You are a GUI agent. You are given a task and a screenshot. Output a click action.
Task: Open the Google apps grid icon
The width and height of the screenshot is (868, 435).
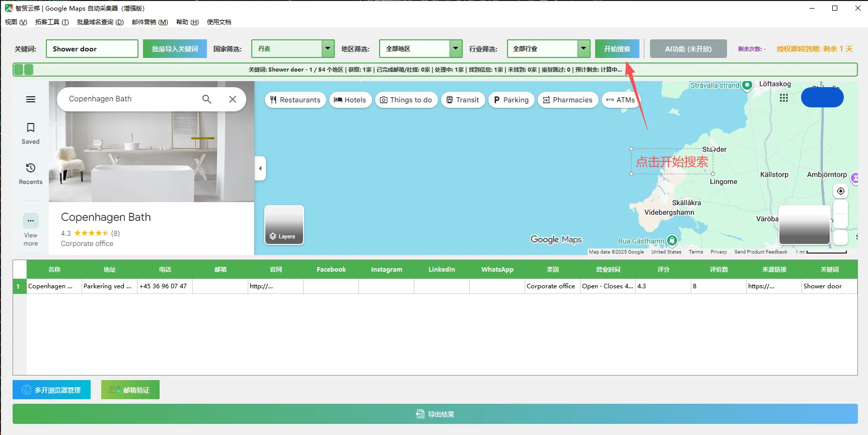click(x=784, y=98)
